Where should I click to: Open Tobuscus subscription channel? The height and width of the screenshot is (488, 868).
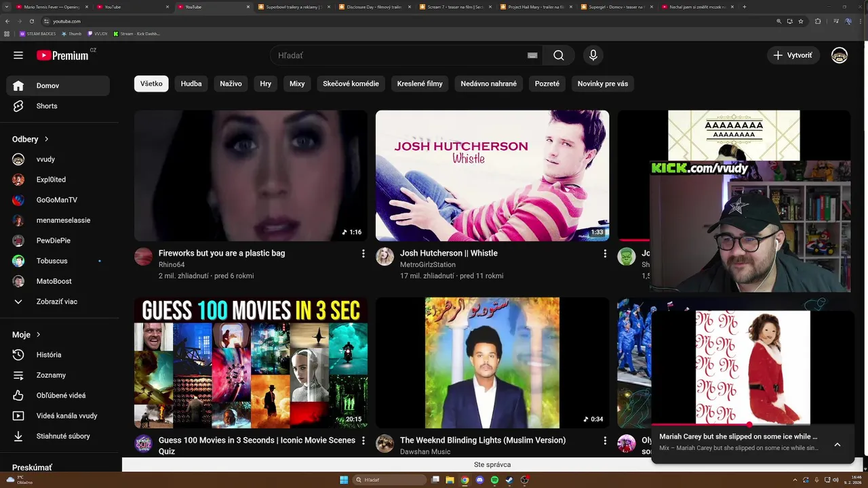(58, 261)
